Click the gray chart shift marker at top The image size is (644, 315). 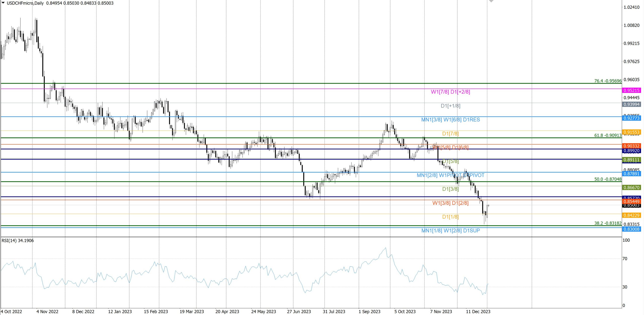(491, 1)
